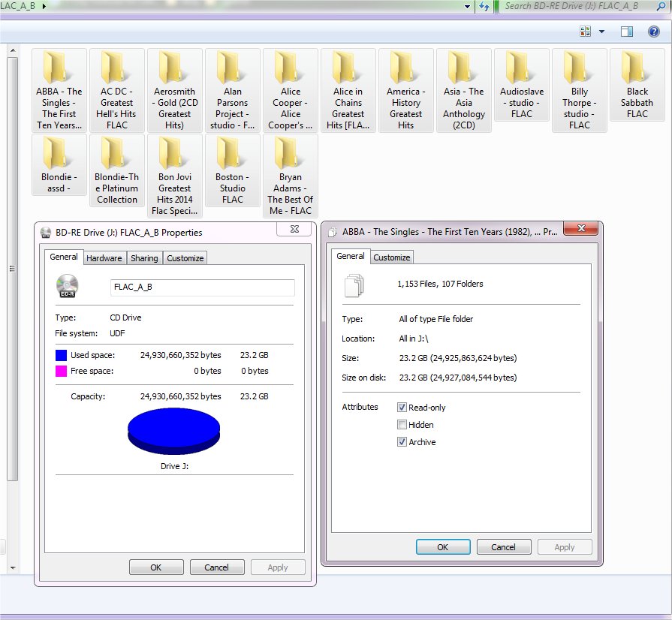Switch to Sharing tab in drive properties
This screenshot has width=672, height=620.
click(x=144, y=258)
